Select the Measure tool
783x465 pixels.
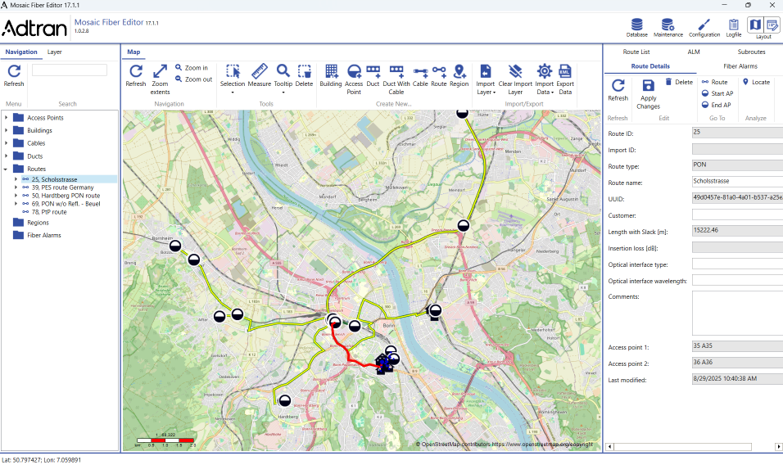(259, 76)
